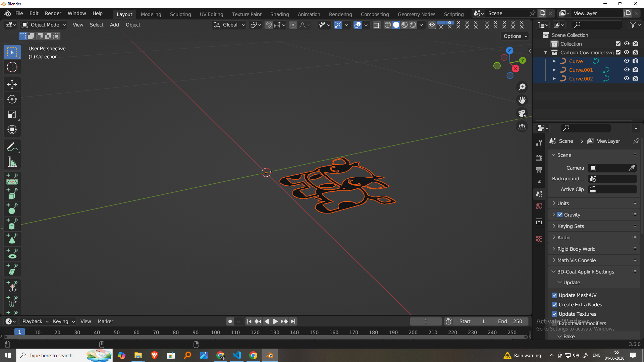Select rendered viewport shading
Screen dimensions: 644x362
413,25
